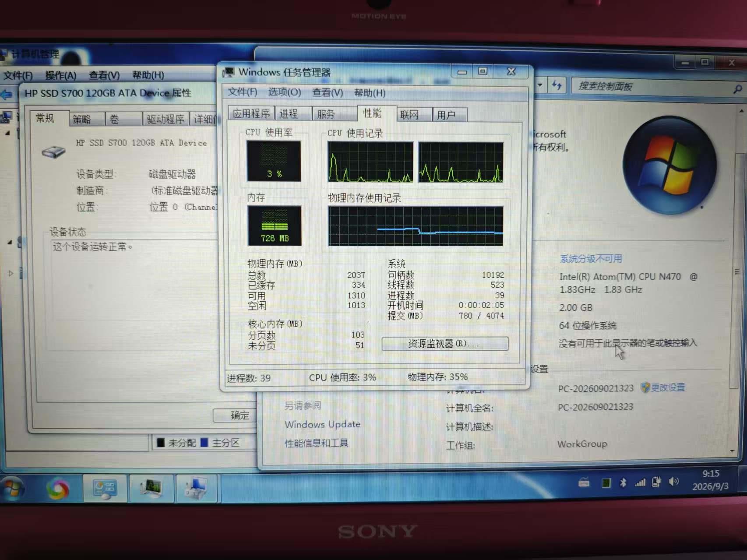Screen dimensions: 747x560
Task: Switch to Task Manager taskbar icon
Action: point(151,489)
